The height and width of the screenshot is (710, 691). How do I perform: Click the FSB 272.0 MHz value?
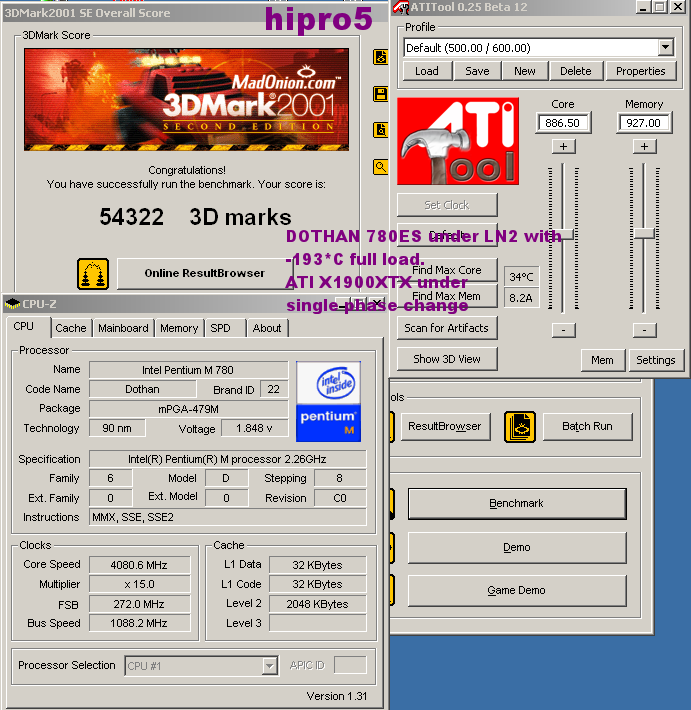139,604
